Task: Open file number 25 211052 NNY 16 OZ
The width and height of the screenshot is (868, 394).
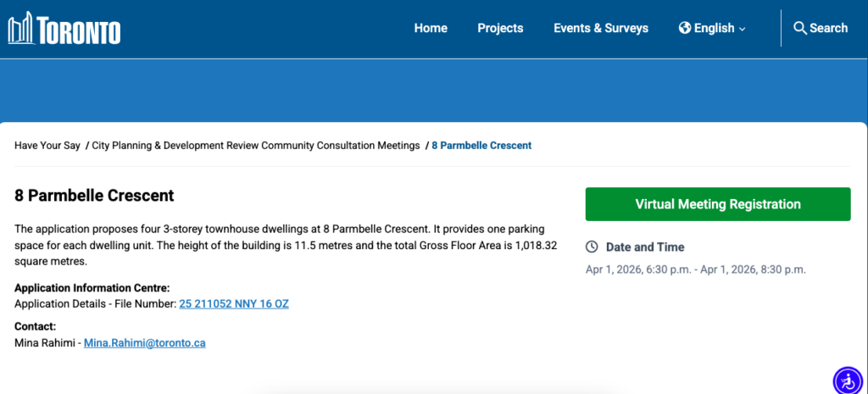Action: (234, 303)
